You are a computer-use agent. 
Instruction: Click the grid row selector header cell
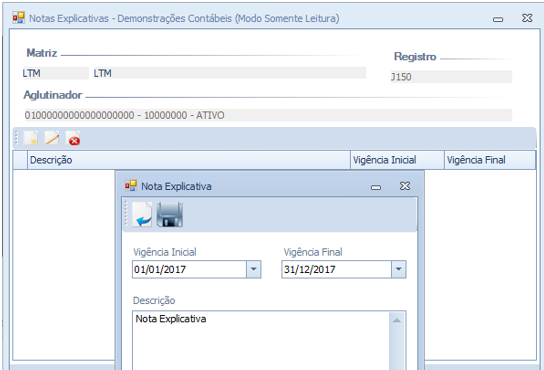(x=20, y=160)
